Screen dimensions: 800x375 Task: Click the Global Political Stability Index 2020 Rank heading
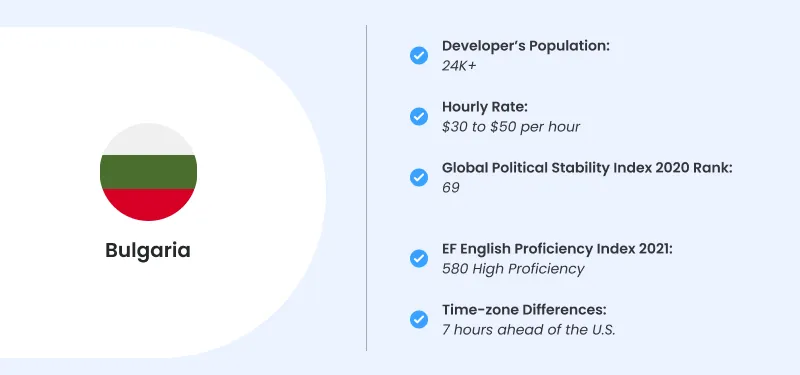click(x=587, y=168)
